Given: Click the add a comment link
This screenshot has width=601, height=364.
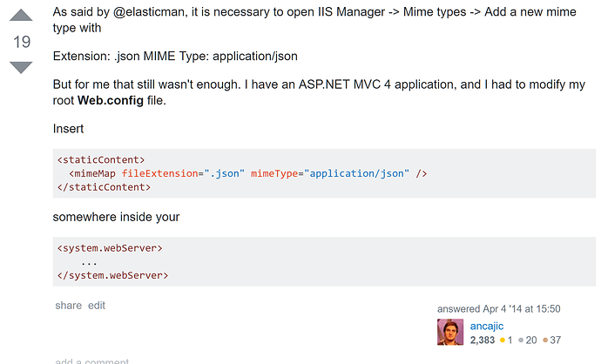Looking at the screenshot, I should click(91, 361).
